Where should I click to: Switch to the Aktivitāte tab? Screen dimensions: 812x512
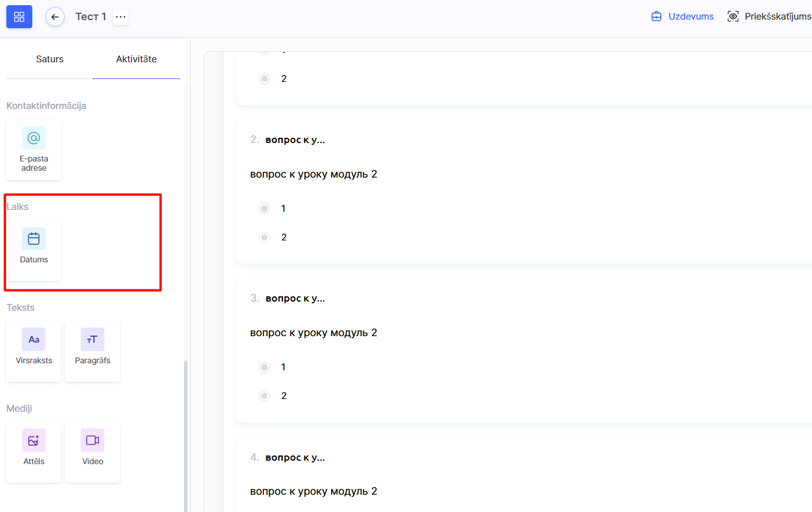pos(136,59)
